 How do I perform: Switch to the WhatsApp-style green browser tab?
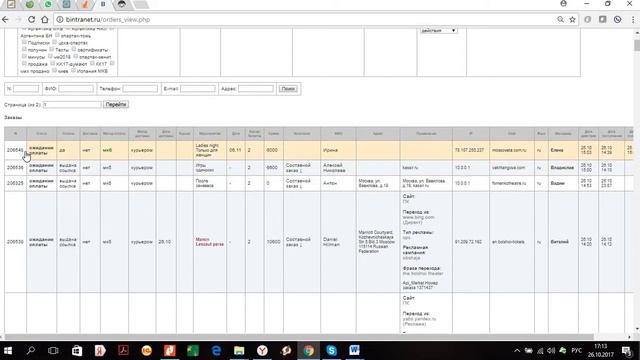point(48,4)
